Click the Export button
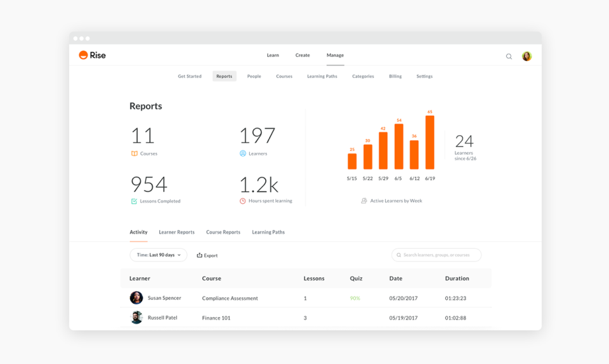 (x=207, y=256)
